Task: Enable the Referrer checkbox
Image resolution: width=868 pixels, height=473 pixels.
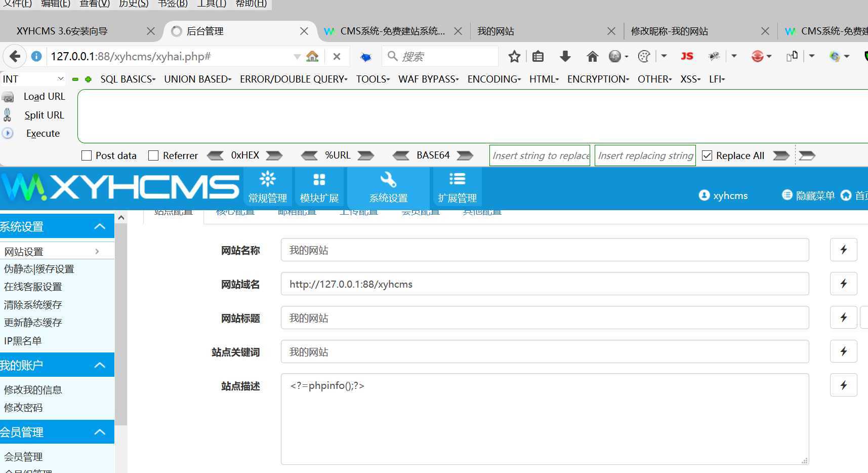Action: (153, 155)
